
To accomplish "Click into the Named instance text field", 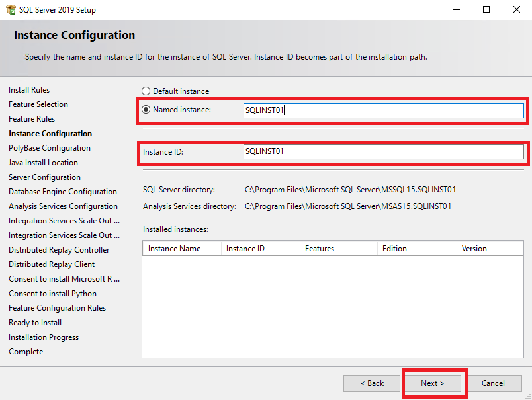I will pyautogui.click(x=383, y=110).
